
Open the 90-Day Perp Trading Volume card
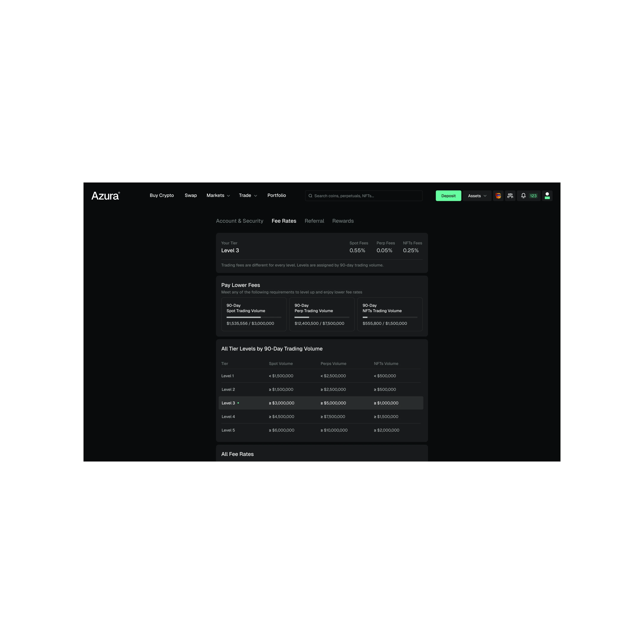coord(322,314)
